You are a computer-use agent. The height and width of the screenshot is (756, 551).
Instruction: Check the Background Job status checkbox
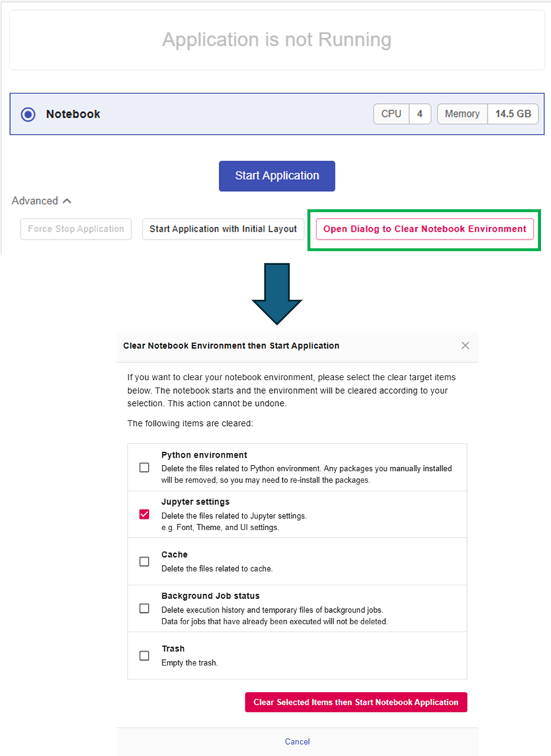(144, 609)
